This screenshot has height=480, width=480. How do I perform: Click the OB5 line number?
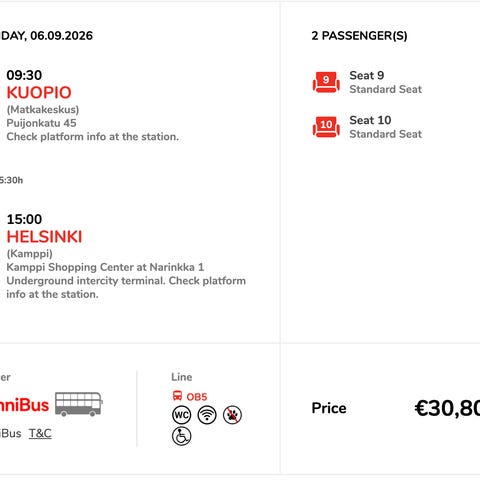(x=197, y=397)
